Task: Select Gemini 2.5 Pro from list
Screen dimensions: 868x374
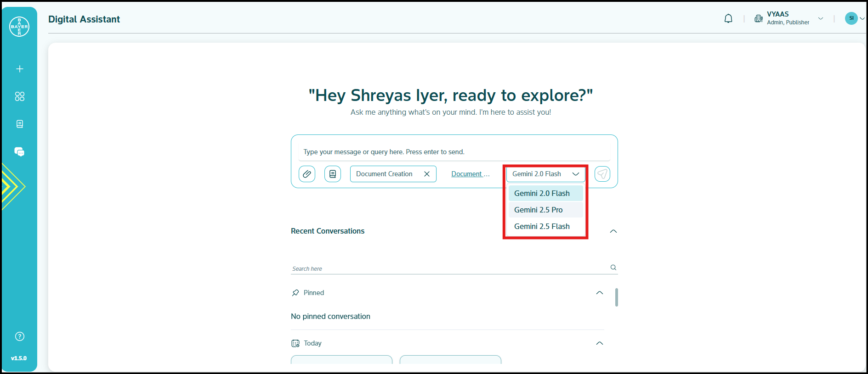Action: (x=538, y=210)
